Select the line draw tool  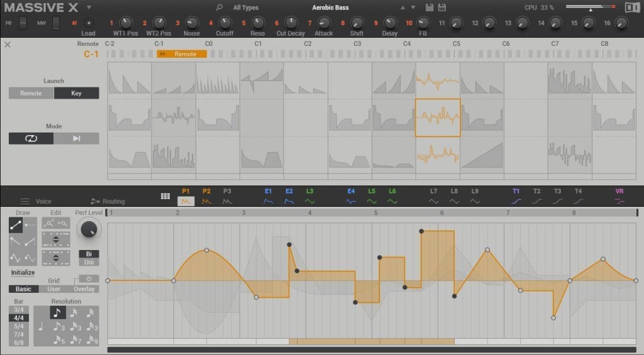(x=16, y=225)
